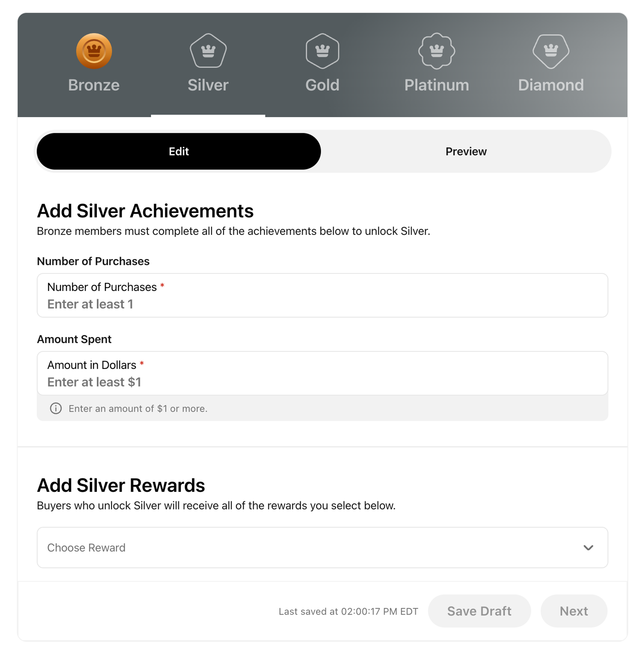Open the Choose Reward dropdown
This screenshot has height=661, width=644.
(322, 547)
